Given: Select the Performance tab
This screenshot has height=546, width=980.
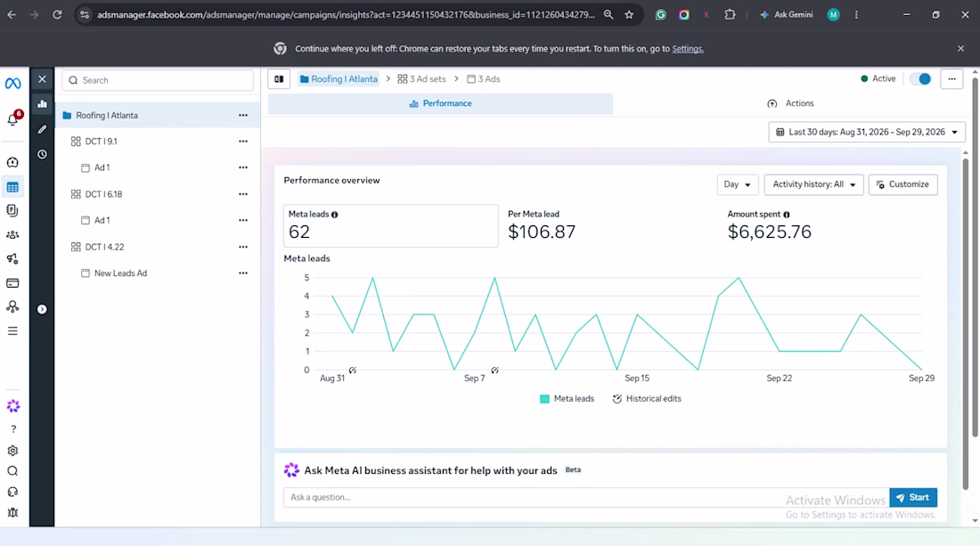Looking at the screenshot, I should click(441, 103).
